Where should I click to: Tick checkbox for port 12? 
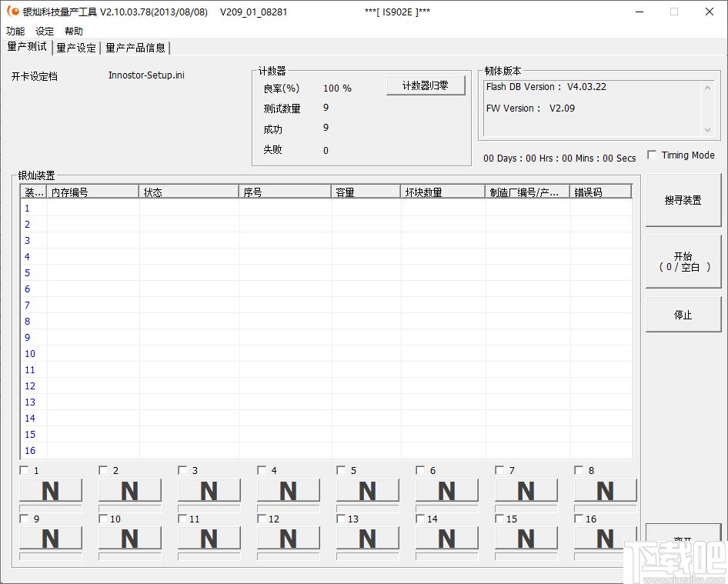(262, 519)
